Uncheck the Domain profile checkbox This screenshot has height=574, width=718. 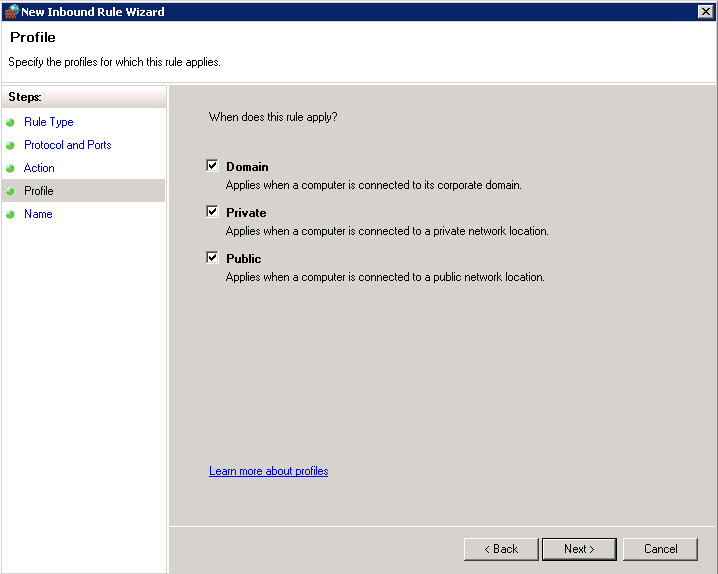pos(212,166)
